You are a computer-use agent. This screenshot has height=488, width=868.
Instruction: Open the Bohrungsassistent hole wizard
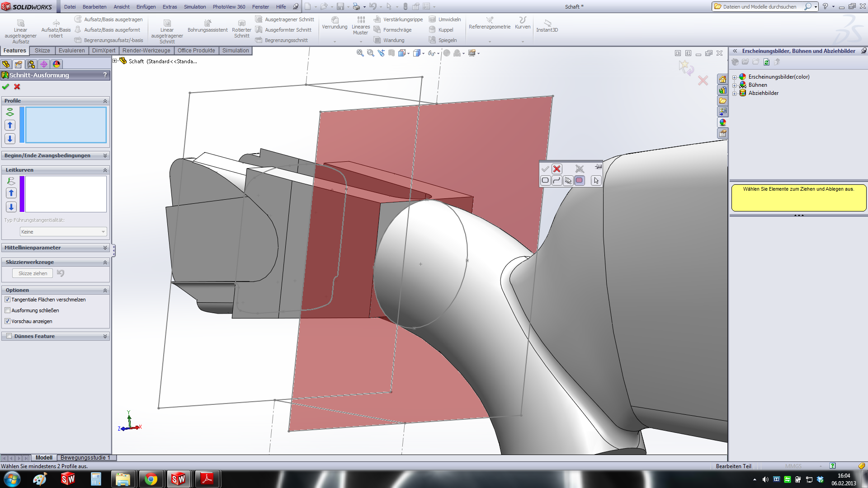208,26
